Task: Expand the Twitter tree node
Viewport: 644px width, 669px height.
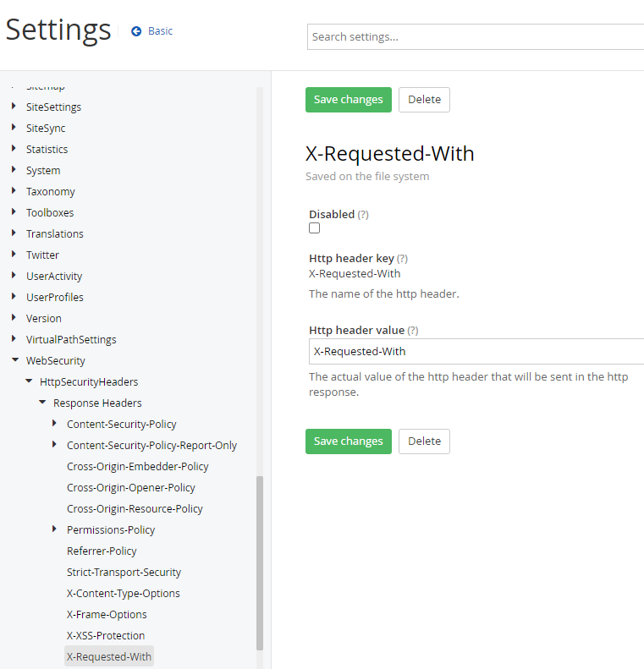Action: pyautogui.click(x=14, y=254)
